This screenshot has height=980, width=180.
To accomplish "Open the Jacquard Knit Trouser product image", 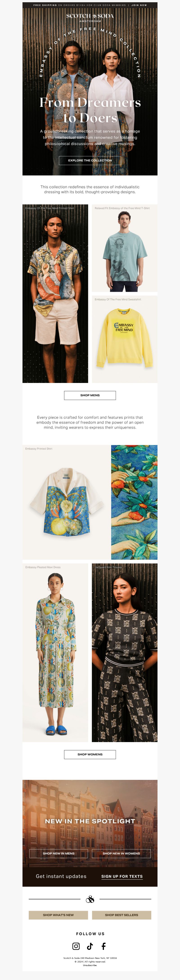I will point(124,652).
